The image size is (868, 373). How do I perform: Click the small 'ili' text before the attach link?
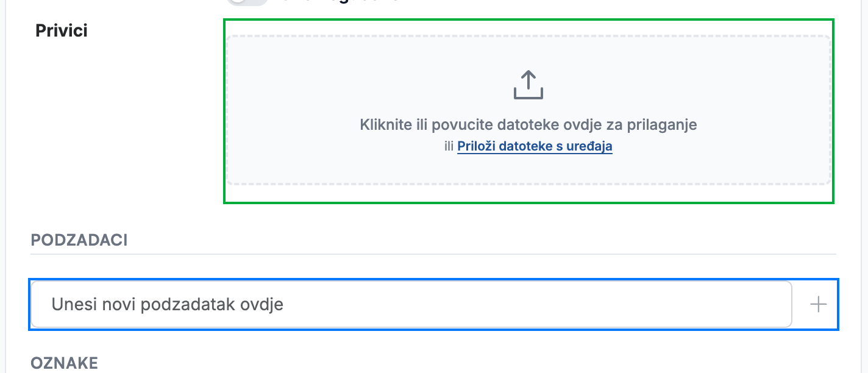(x=449, y=146)
